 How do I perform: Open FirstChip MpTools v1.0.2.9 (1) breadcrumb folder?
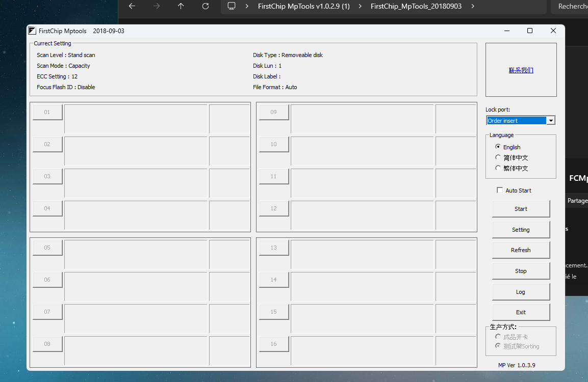304,6
